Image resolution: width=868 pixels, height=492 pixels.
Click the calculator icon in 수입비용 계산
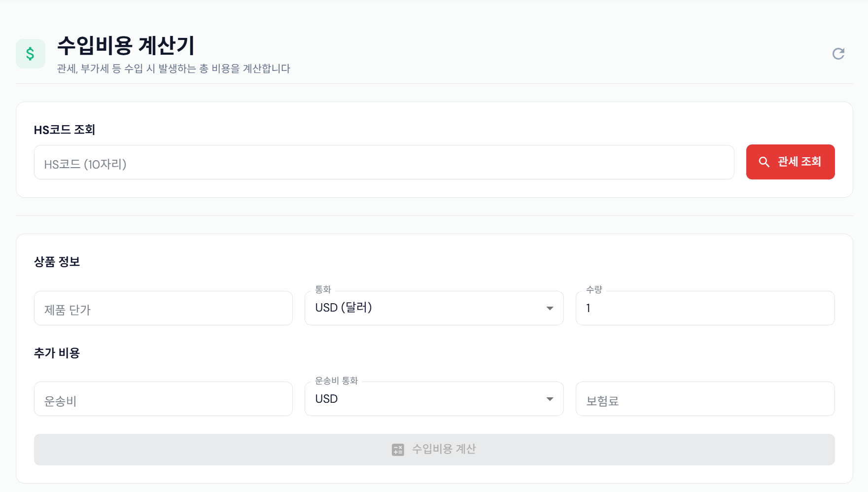398,450
